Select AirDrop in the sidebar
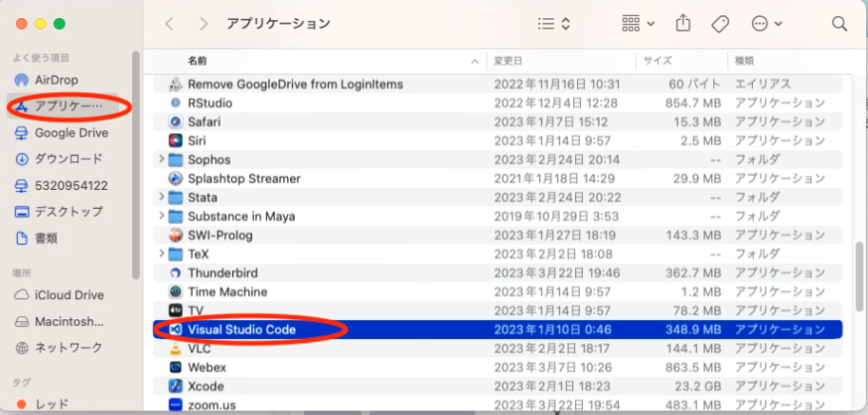The height and width of the screenshot is (415, 868). pyautogui.click(x=55, y=80)
